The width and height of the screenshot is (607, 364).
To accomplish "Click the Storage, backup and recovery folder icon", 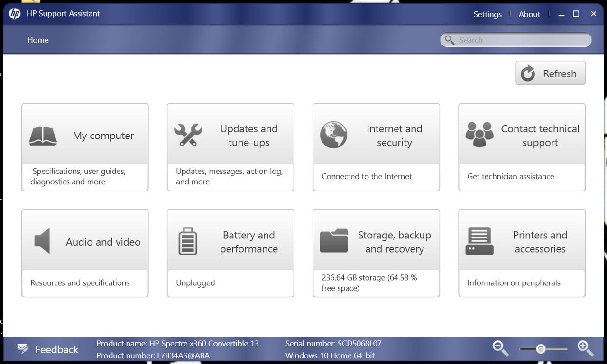I will click(x=334, y=241).
